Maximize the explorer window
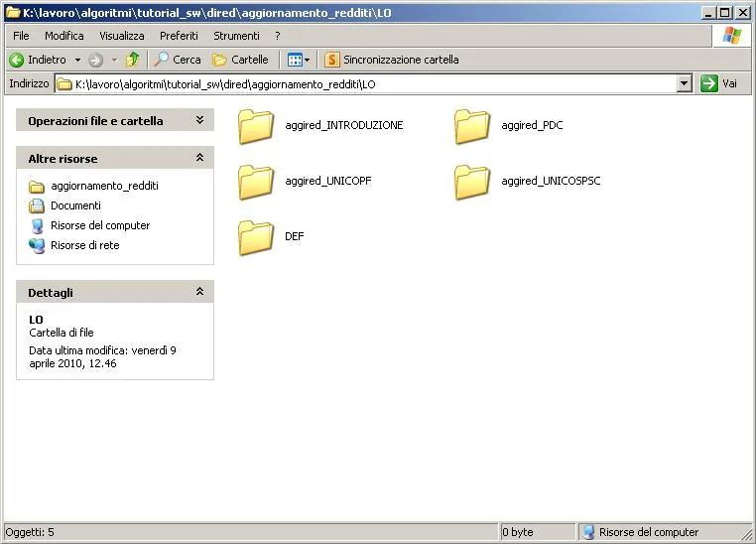 pos(724,13)
